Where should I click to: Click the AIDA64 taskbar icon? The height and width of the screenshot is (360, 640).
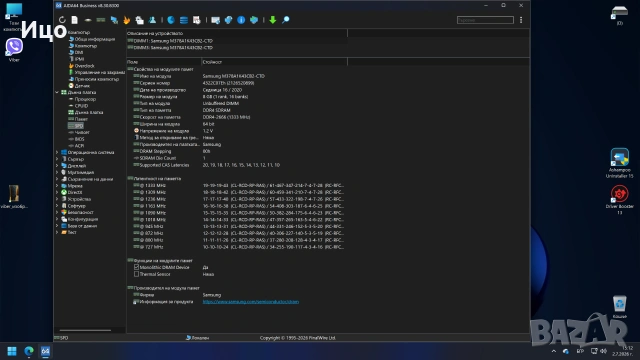tap(45, 351)
